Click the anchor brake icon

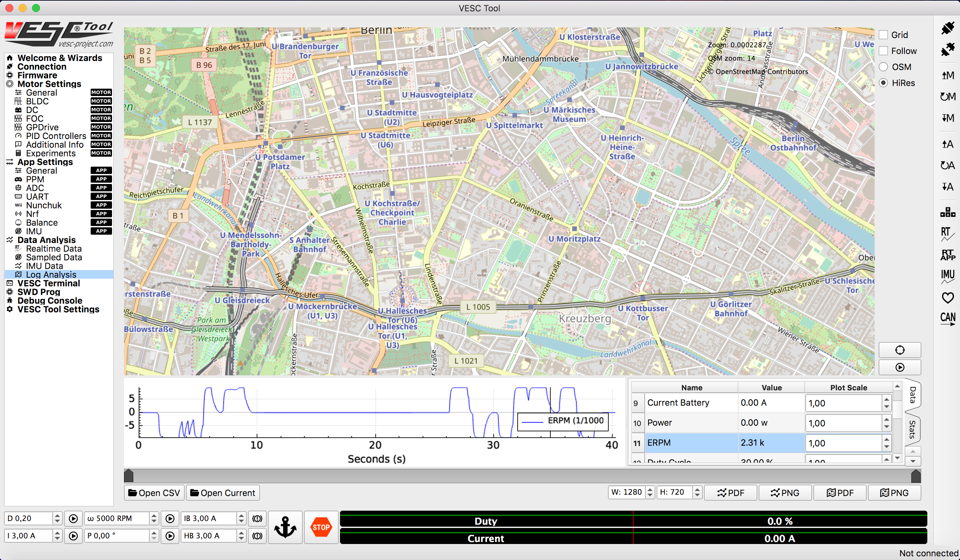[x=285, y=527]
